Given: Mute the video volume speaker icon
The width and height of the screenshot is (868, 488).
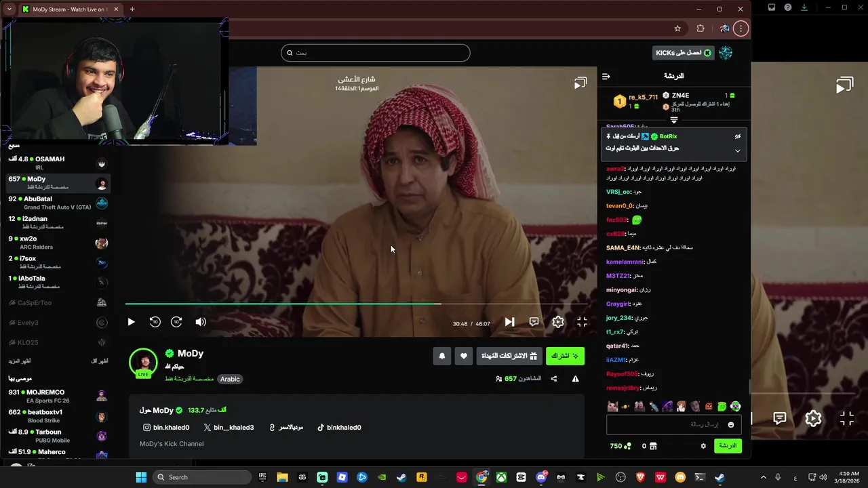Looking at the screenshot, I should pyautogui.click(x=201, y=322).
